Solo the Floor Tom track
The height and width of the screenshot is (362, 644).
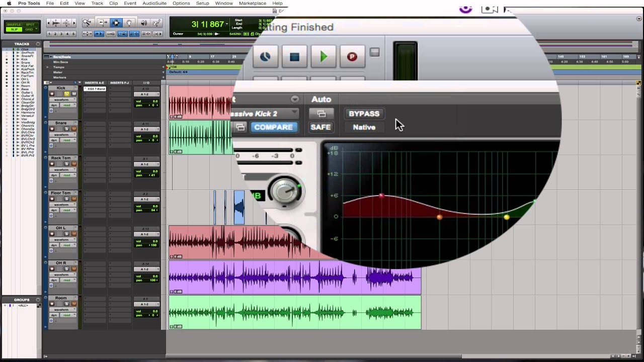[x=66, y=199]
